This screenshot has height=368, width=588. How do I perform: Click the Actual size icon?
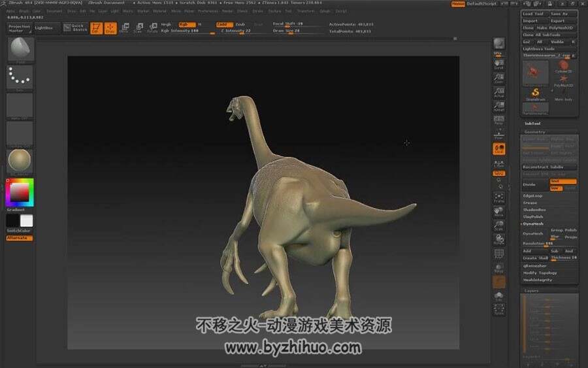pos(498,93)
